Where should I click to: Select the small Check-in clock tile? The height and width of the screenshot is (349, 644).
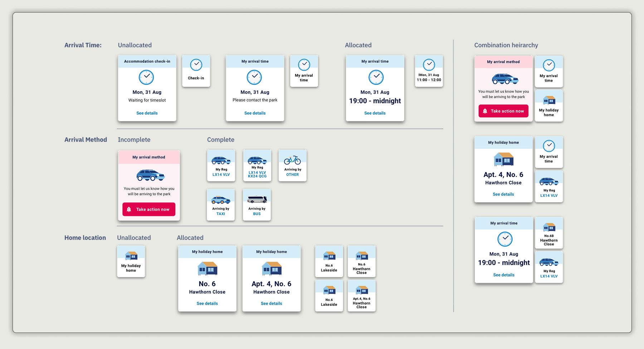point(196,71)
